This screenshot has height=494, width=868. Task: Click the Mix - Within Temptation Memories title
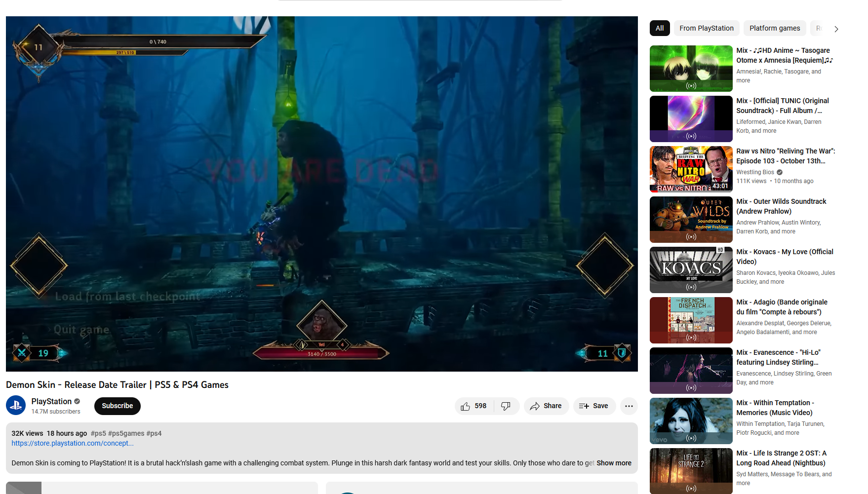click(x=775, y=408)
